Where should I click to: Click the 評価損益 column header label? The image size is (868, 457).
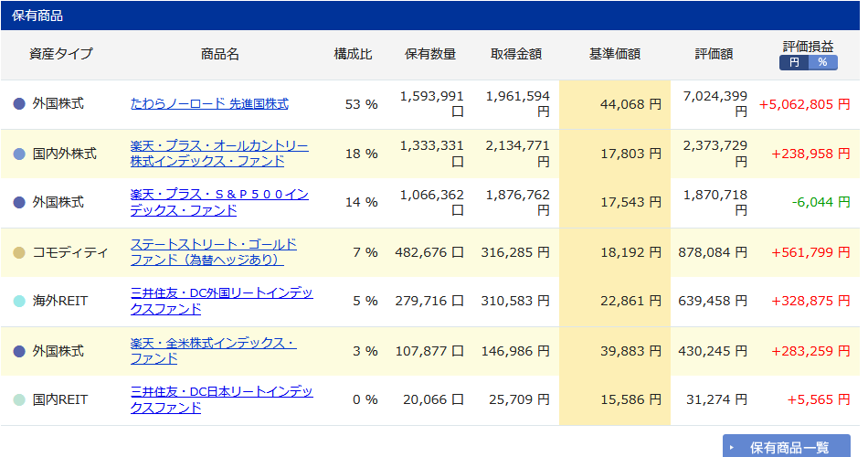(x=809, y=47)
